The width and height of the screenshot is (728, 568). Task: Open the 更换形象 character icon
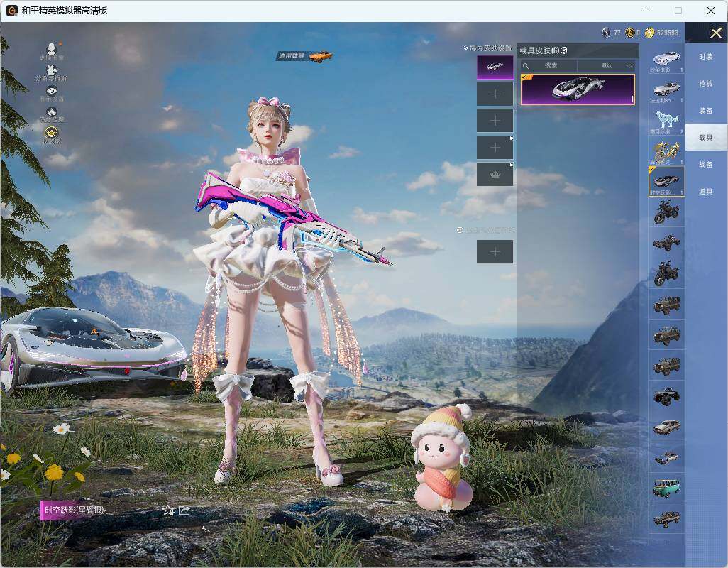[52, 48]
